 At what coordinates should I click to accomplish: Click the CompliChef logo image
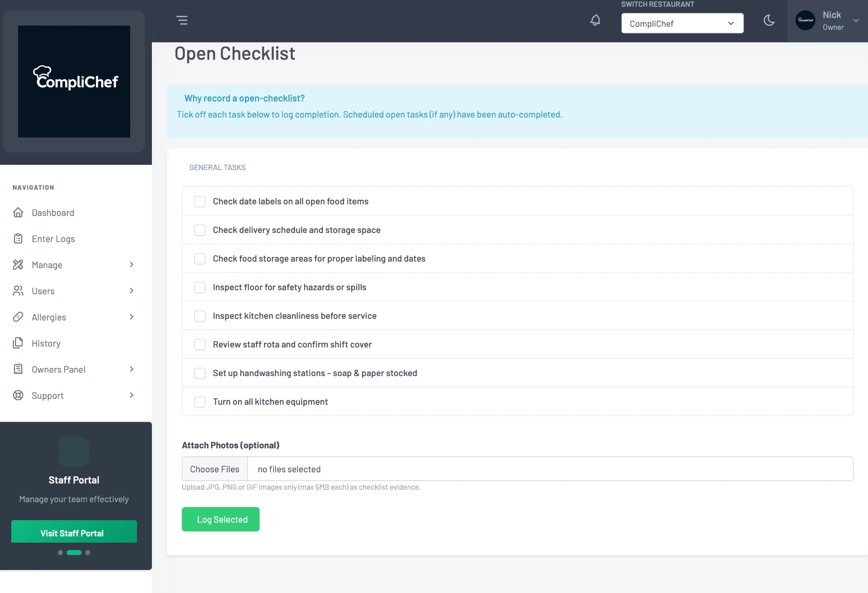pos(74,82)
